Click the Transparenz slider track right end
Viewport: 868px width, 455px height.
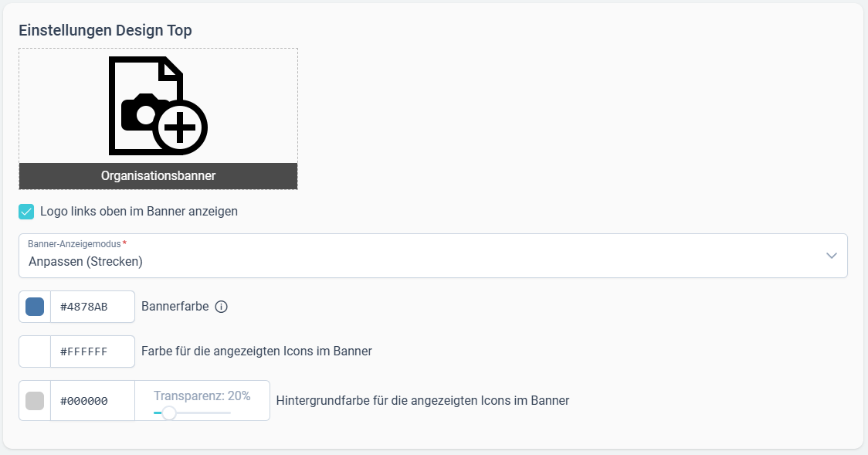pos(229,413)
